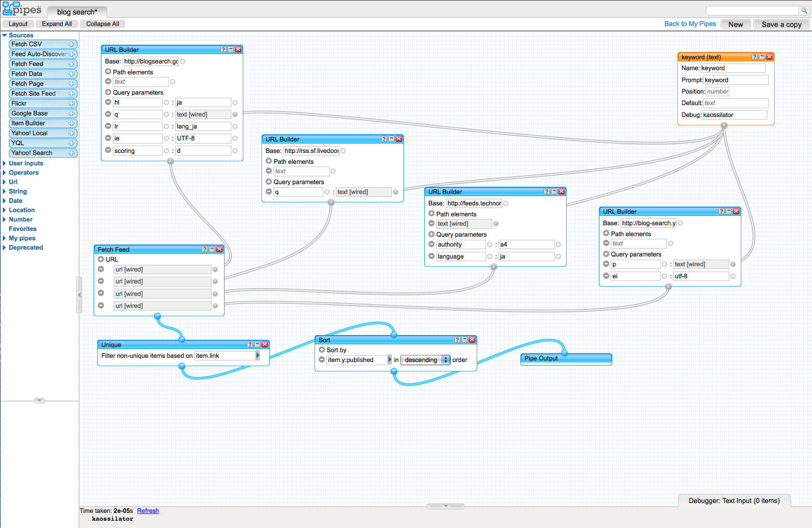Add Flickr source with its plus icon
Image resolution: width=812 pixels, height=528 pixels.
(x=72, y=104)
